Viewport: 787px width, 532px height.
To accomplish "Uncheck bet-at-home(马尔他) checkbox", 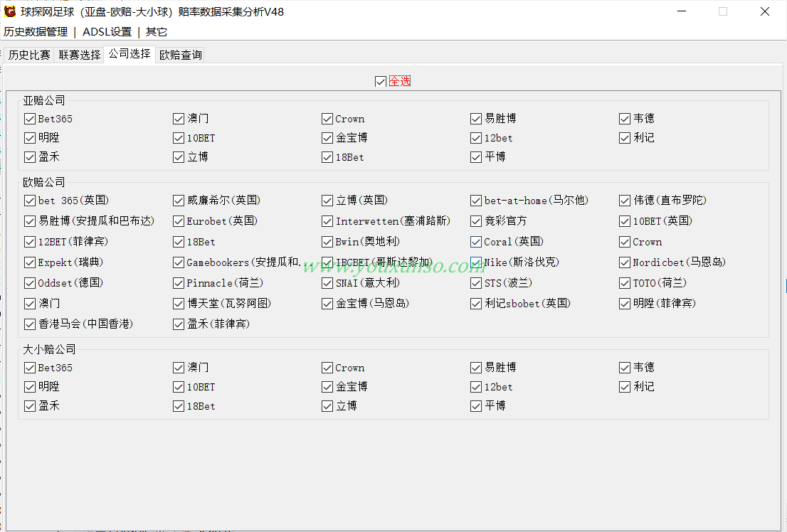I will tap(476, 201).
